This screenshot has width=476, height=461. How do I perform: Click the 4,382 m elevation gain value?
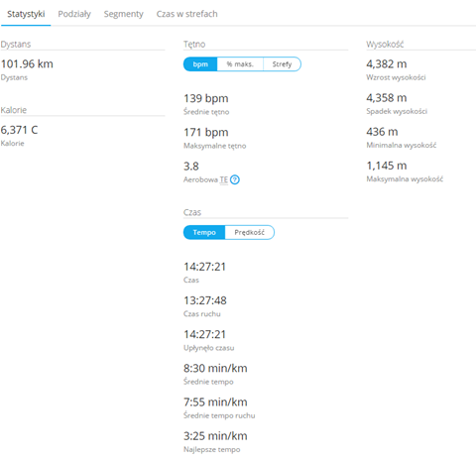pyautogui.click(x=387, y=63)
